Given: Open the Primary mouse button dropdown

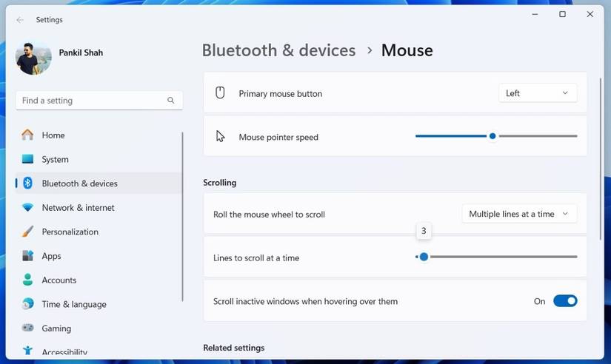Looking at the screenshot, I should (x=538, y=93).
